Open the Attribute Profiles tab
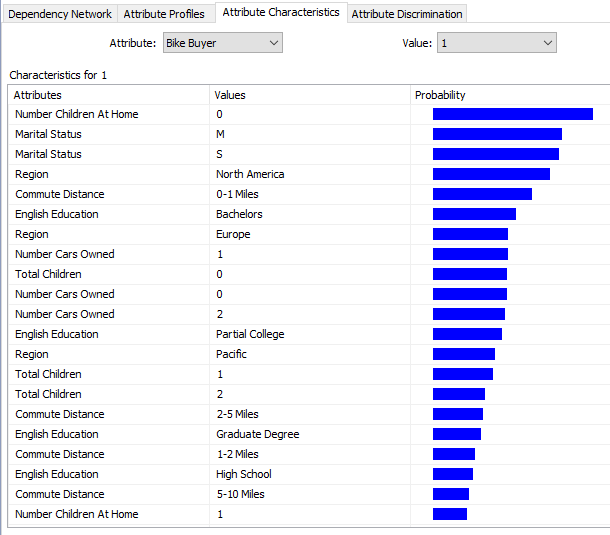Viewport: 610px width, 535px height. coord(164,14)
